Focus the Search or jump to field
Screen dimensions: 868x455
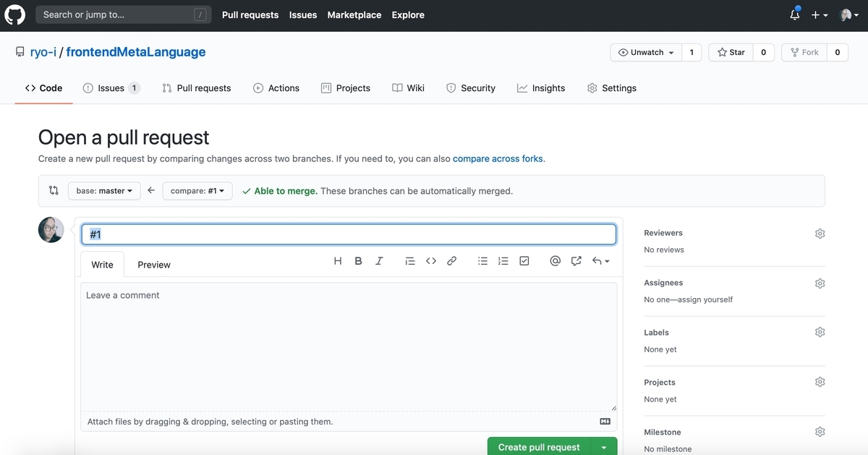pos(124,14)
